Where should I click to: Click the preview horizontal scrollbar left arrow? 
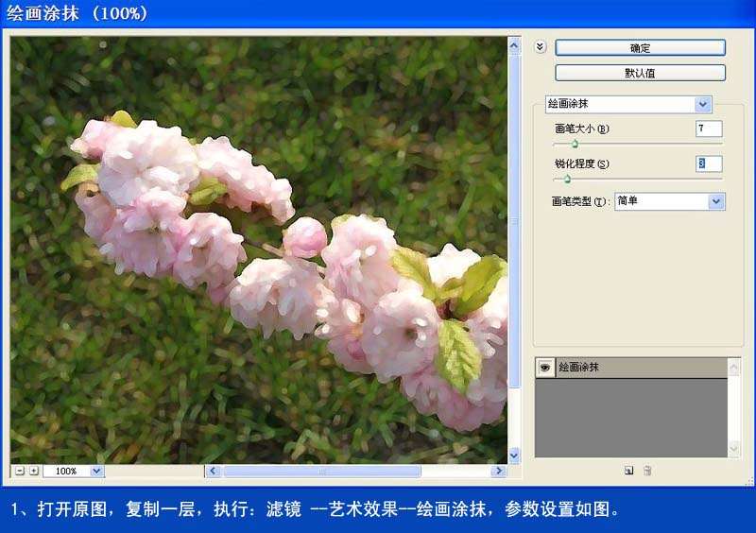coord(214,471)
